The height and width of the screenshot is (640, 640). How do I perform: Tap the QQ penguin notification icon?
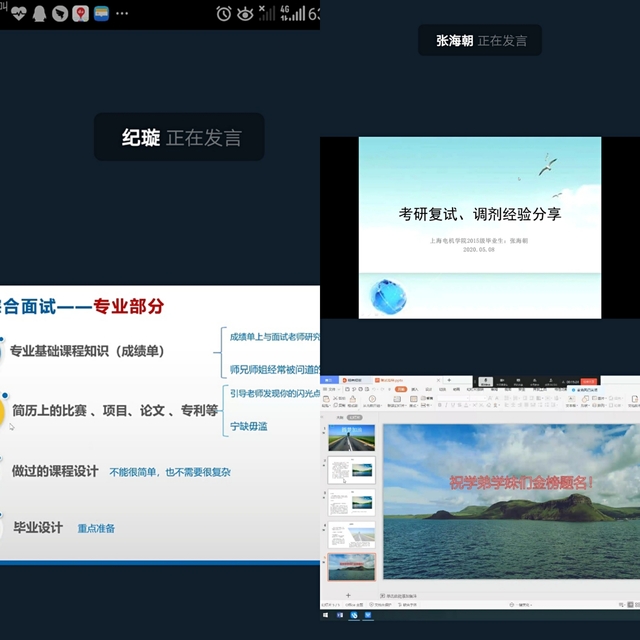[x=39, y=13]
